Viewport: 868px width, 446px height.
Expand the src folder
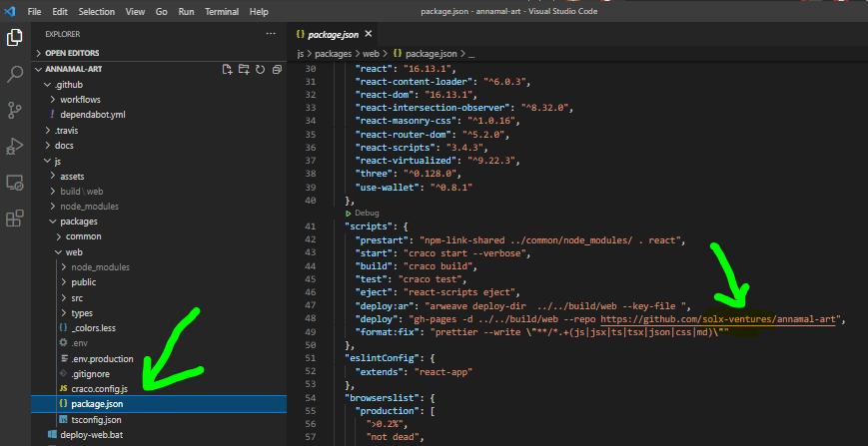tap(78, 297)
